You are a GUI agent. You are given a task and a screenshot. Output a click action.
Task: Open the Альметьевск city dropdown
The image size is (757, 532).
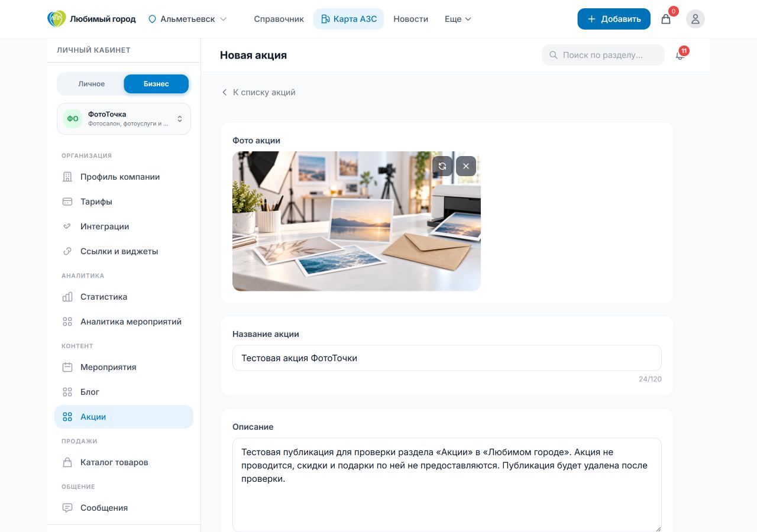(187, 19)
